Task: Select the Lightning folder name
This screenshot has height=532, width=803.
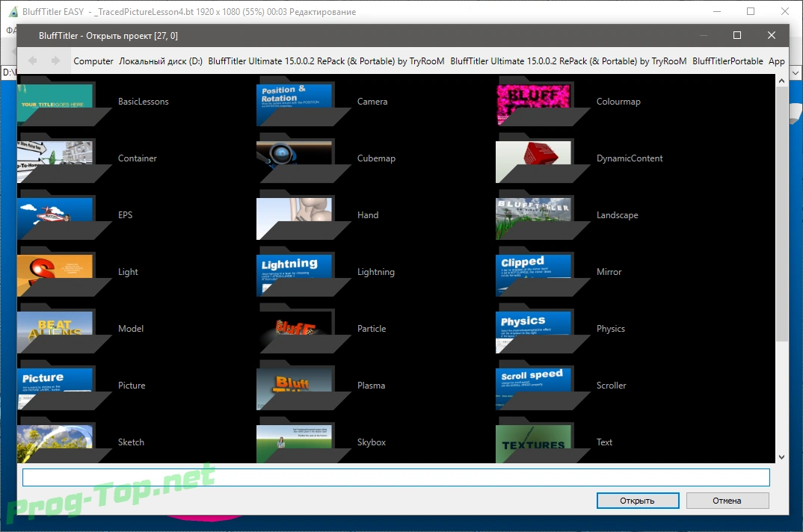Action: [x=376, y=272]
